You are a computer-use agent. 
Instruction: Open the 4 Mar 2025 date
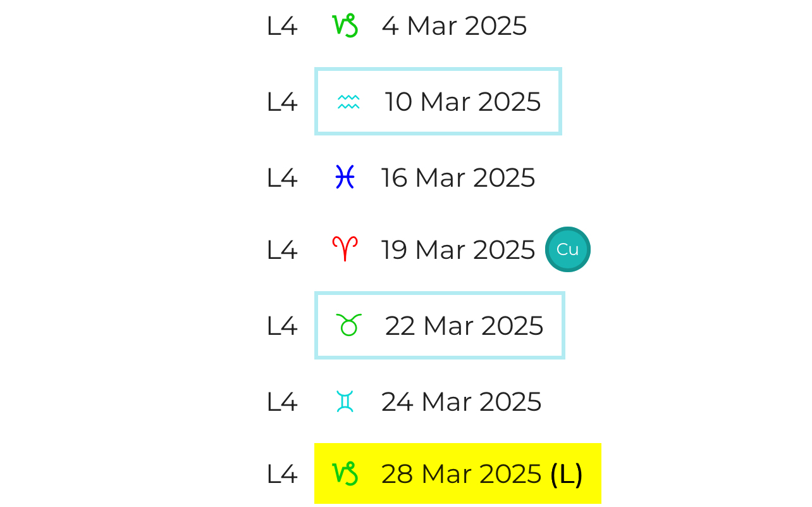pos(454,26)
